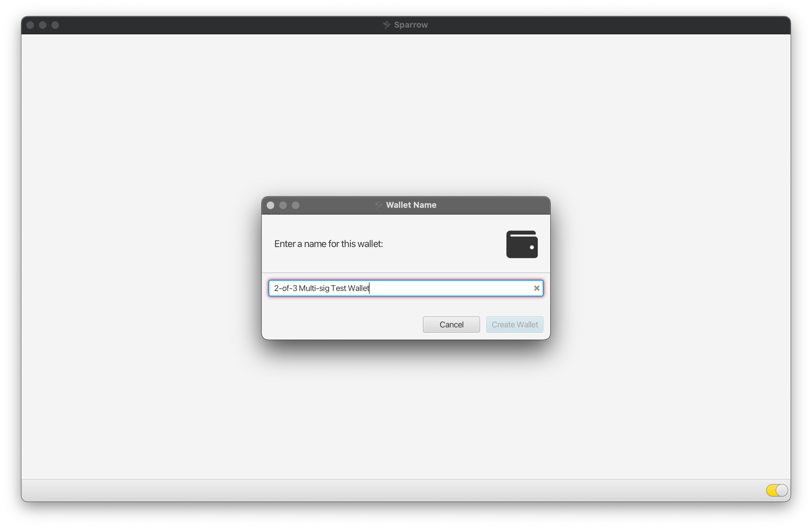
Task: Click the Sparrow bird logo in main title bar
Action: pyautogui.click(x=386, y=25)
